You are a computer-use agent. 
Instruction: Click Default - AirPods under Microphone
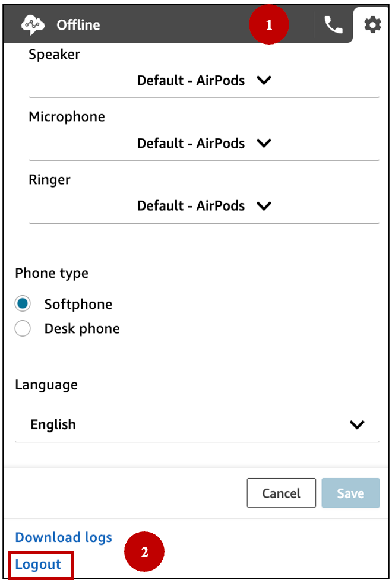click(190, 143)
